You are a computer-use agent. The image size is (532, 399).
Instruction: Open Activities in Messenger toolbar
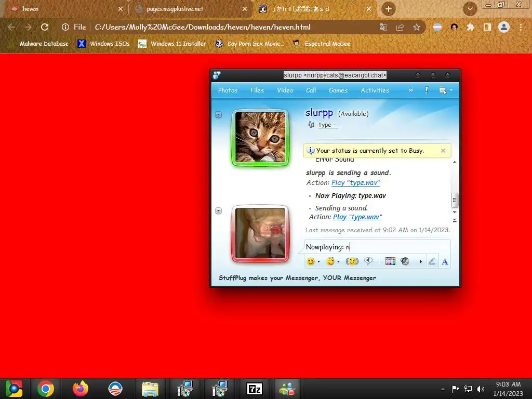pyautogui.click(x=375, y=90)
